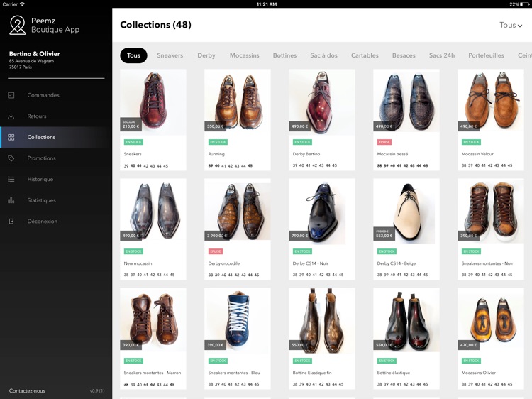532x399 pixels.
Task: Click the 790,00 € price tag
Action: click(x=299, y=236)
